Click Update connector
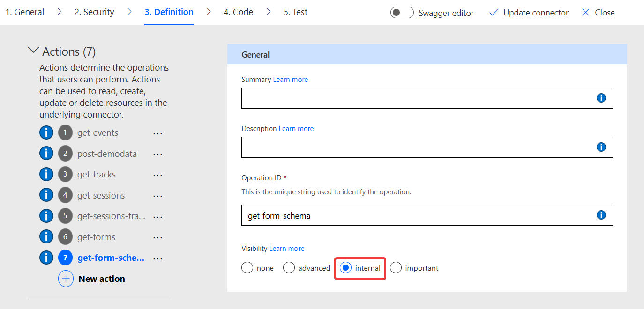Viewport: 644px width, 309px height. click(x=529, y=13)
